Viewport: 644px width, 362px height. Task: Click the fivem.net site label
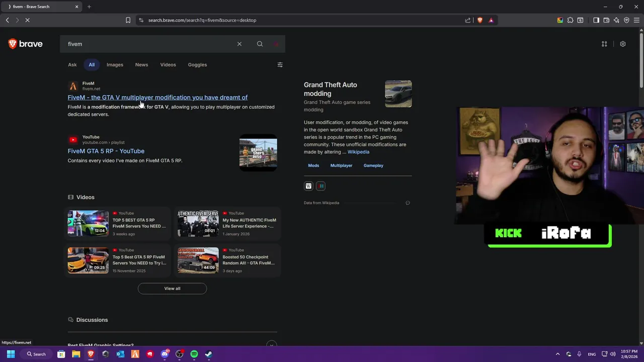click(x=91, y=89)
